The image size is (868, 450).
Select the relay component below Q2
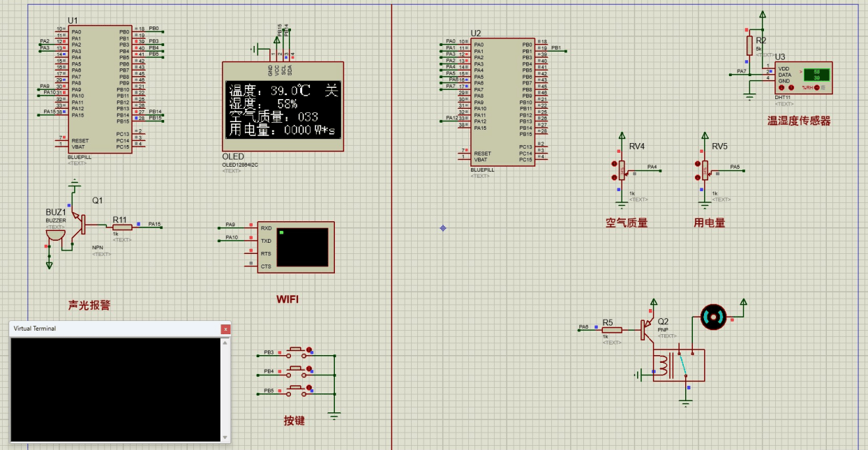pos(678,365)
